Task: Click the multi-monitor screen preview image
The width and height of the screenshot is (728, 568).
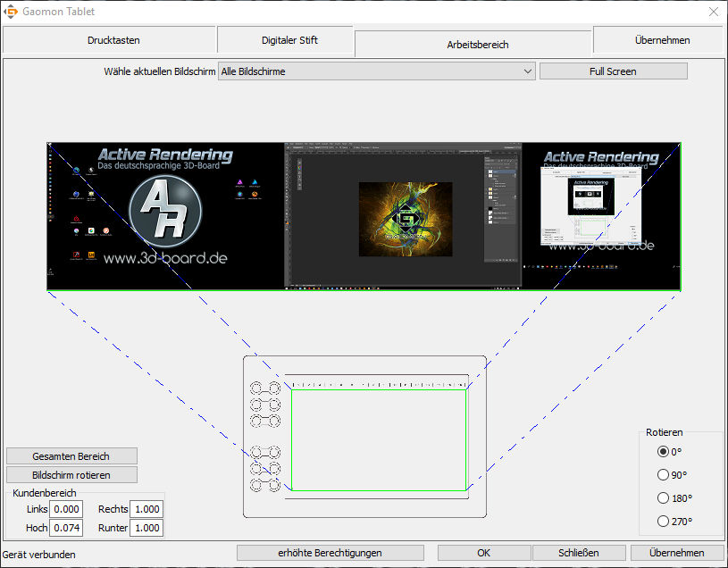Action: (x=364, y=216)
